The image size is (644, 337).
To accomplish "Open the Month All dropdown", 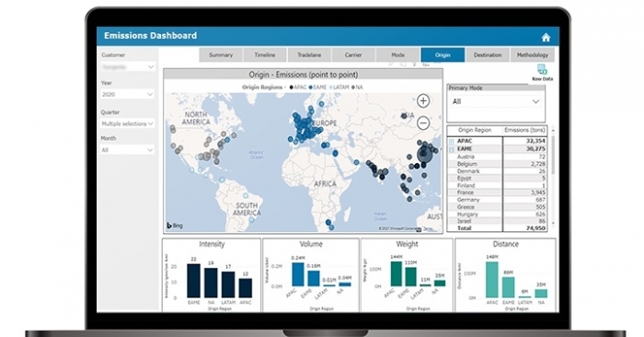I will coord(128,150).
